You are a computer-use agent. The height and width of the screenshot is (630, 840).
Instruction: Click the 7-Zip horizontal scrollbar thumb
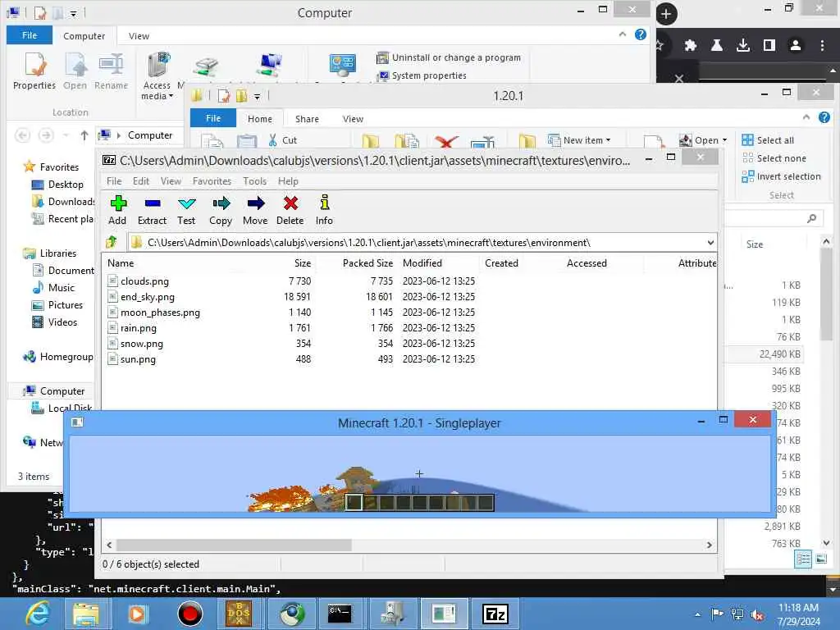pos(234,545)
